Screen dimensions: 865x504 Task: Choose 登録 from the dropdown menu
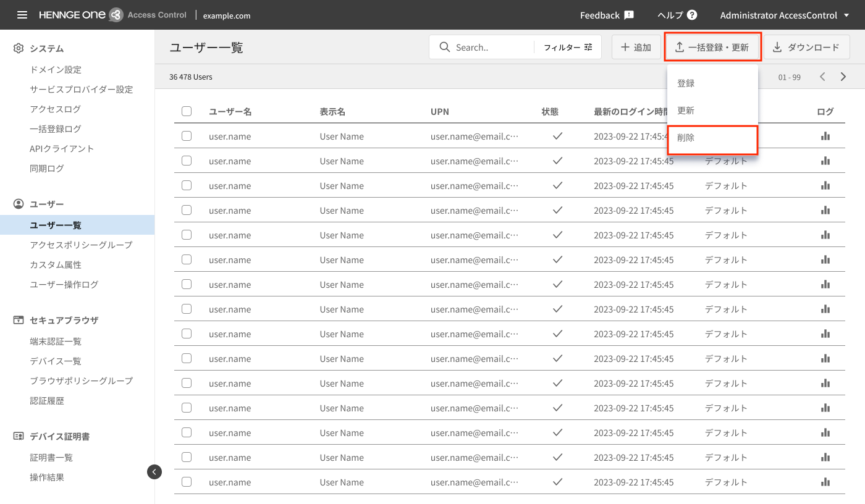(712, 83)
